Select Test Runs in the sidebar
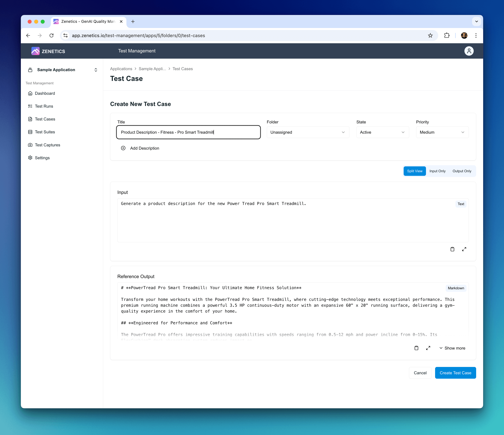This screenshot has height=435, width=504. [44, 106]
